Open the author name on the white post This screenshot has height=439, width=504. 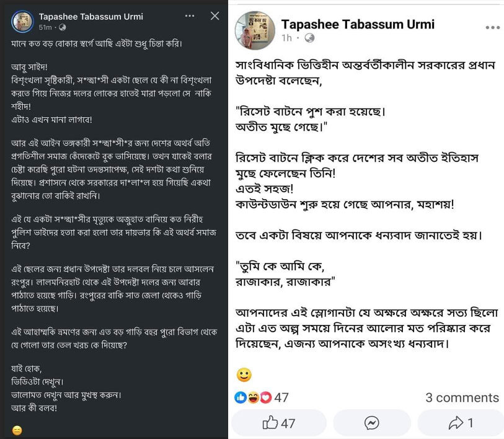[x=358, y=24]
